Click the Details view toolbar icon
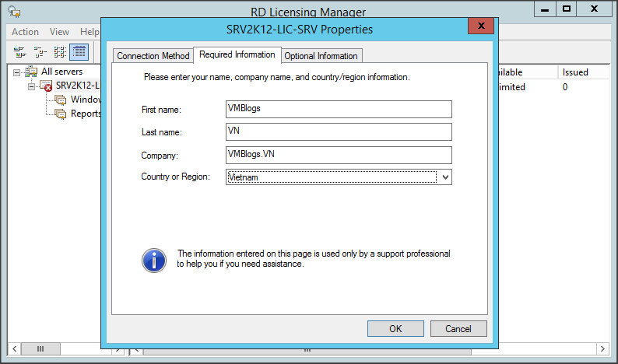This screenshot has height=364, width=618. point(79,52)
